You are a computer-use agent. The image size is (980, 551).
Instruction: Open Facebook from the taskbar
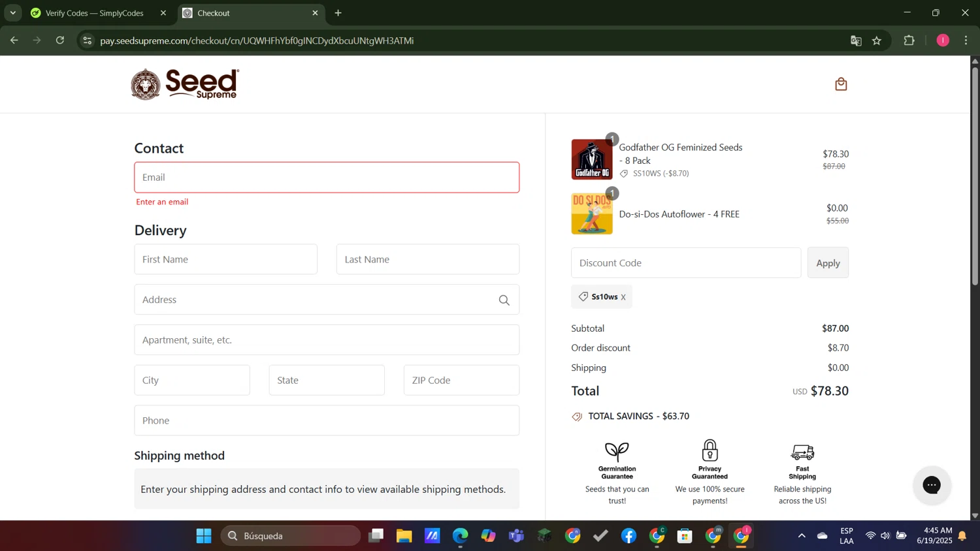(629, 536)
